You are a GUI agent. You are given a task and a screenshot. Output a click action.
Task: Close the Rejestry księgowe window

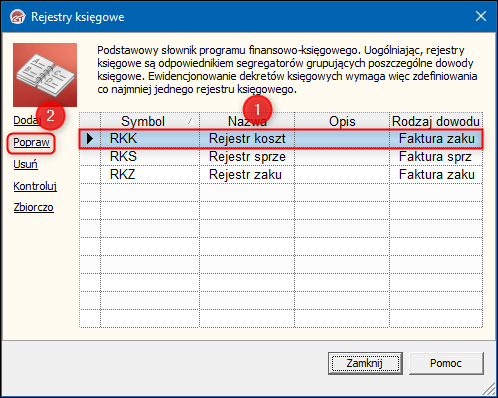click(x=481, y=16)
